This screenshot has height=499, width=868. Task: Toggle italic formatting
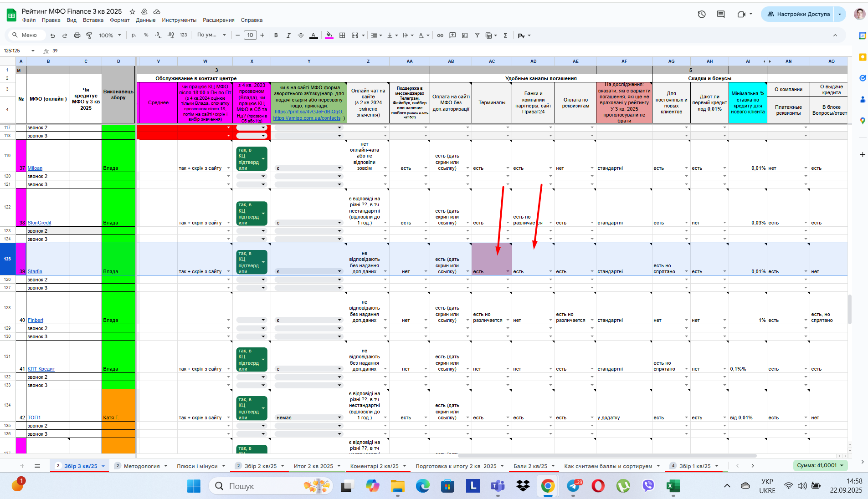(x=288, y=35)
